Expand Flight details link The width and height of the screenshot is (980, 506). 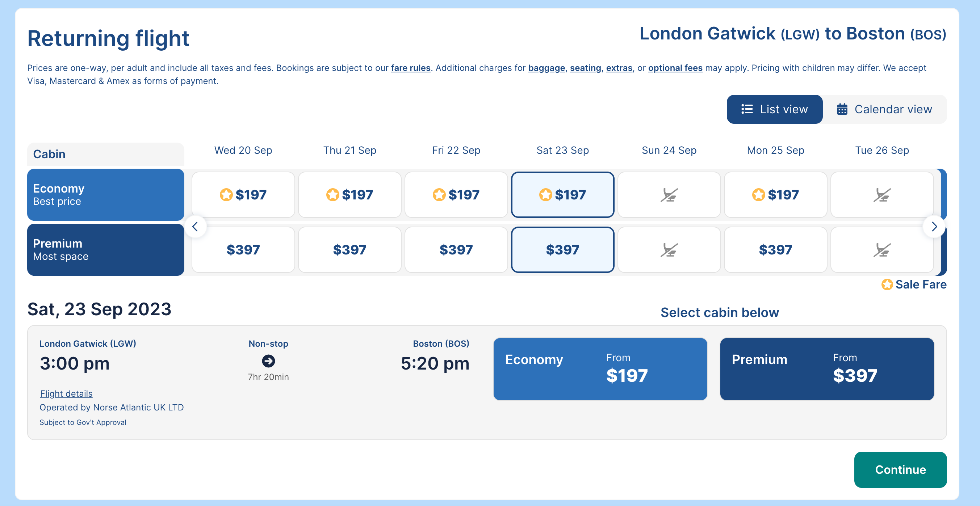tap(66, 393)
